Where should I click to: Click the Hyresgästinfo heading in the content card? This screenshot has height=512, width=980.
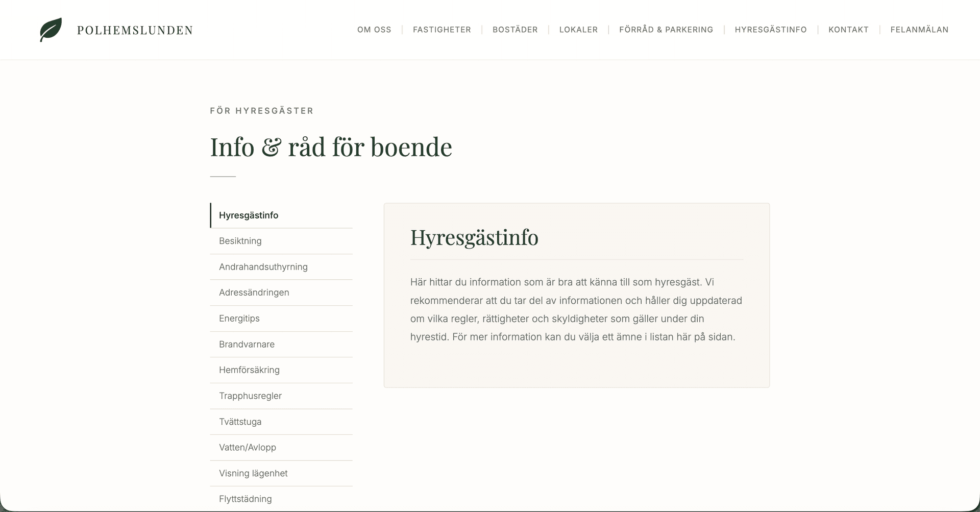click(x=474, y=237)
